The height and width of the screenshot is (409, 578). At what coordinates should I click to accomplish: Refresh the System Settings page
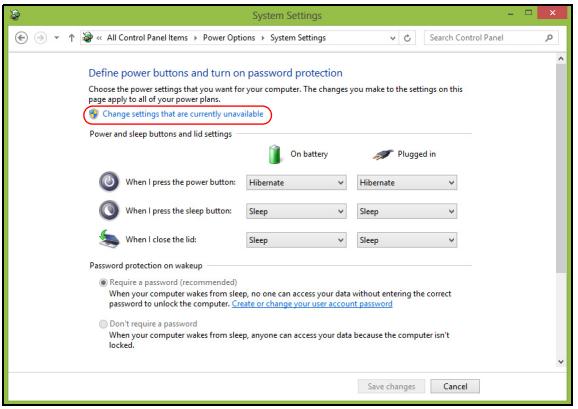coord(407,38)
